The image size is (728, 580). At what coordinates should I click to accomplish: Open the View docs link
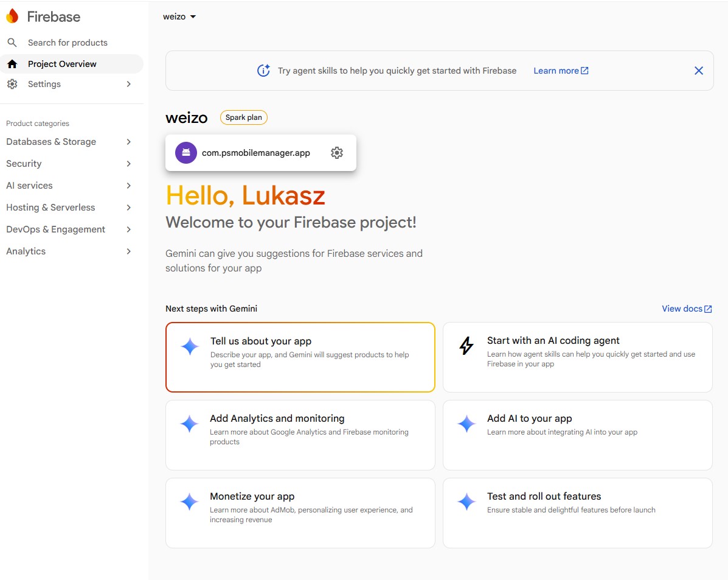click(687, 309)
